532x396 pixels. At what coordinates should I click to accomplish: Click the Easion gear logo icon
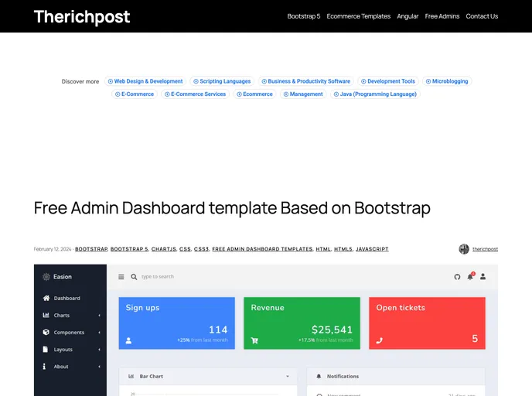[x=46, y=277]
